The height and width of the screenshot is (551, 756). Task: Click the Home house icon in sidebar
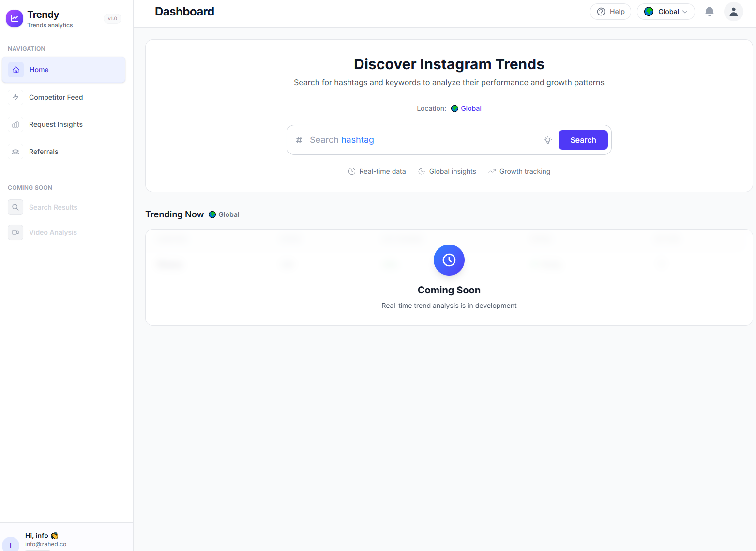[x=16, y=70]
